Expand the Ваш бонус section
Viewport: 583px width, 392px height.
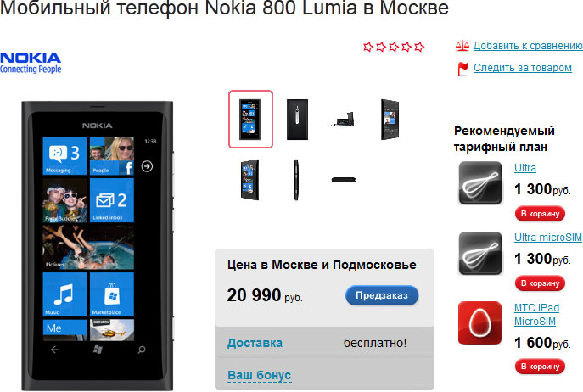[259, 375]
